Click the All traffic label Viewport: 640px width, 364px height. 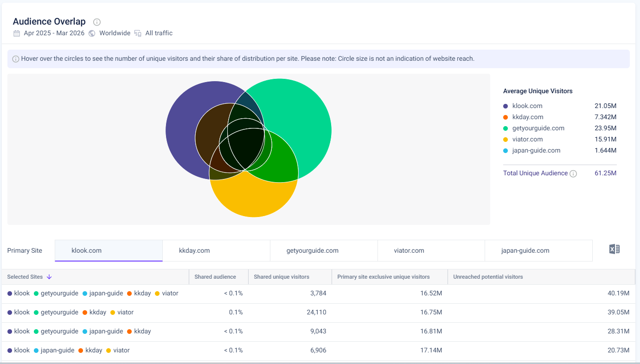point(159,33)
